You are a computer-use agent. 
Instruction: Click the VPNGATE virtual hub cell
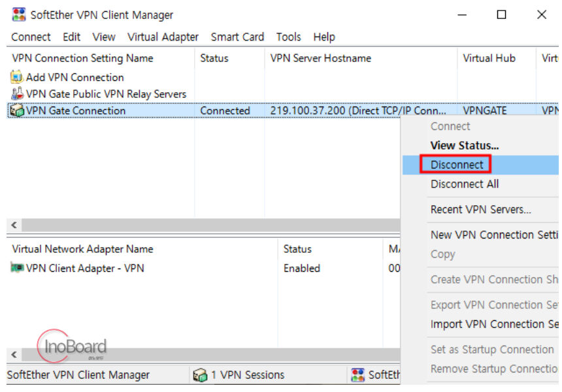coord(485,110)
